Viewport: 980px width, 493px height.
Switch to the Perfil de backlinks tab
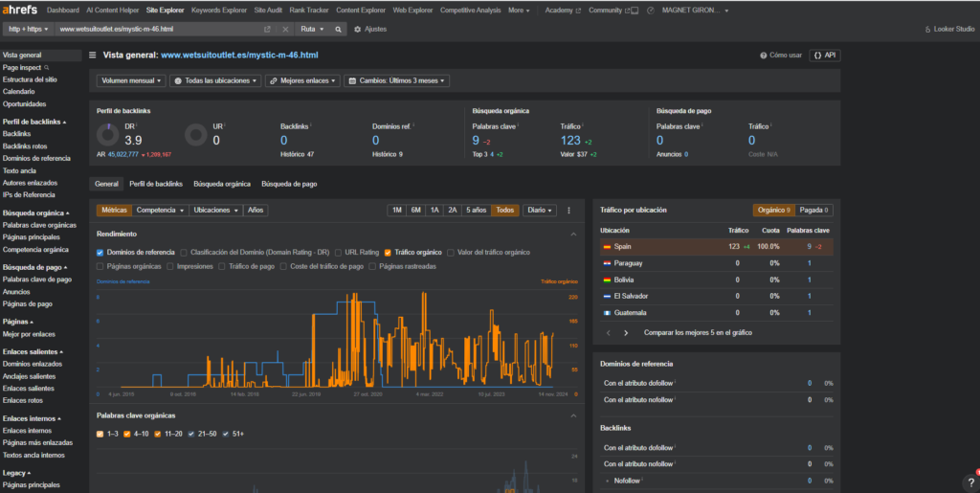pyautogui.click(x=155, y=184)
